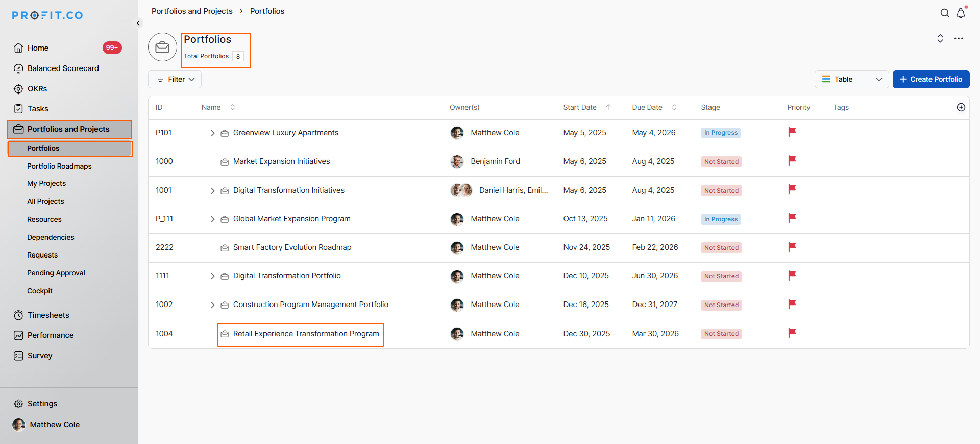Sort by Start Date column arrow

point(608,107)
